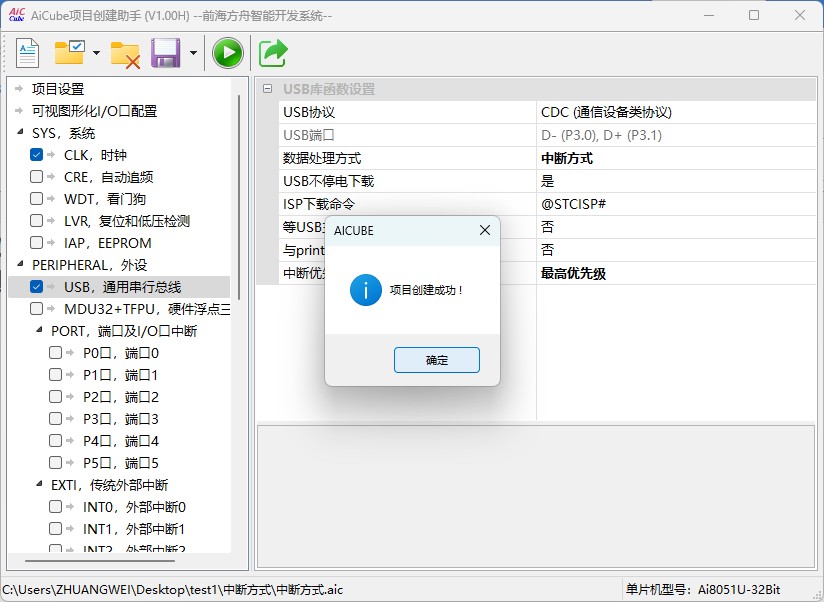Check the P1口 端口1 checkbox

(55, 375)
